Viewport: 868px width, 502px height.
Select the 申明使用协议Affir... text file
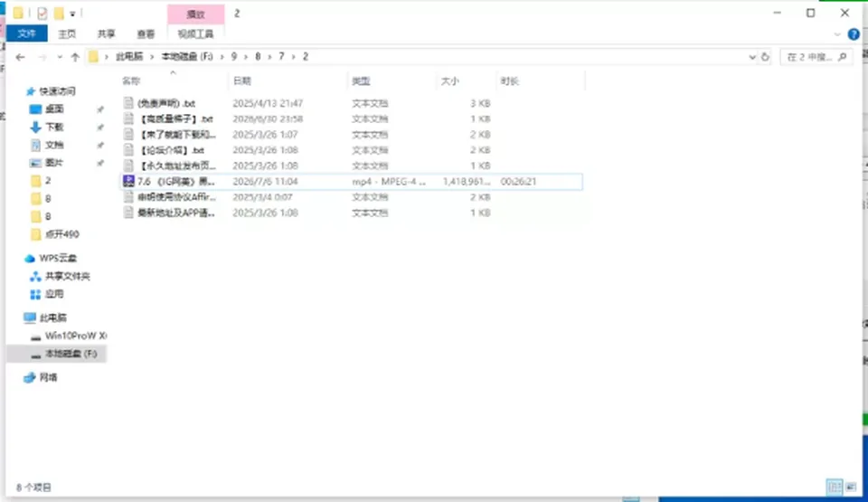point(176,196)
